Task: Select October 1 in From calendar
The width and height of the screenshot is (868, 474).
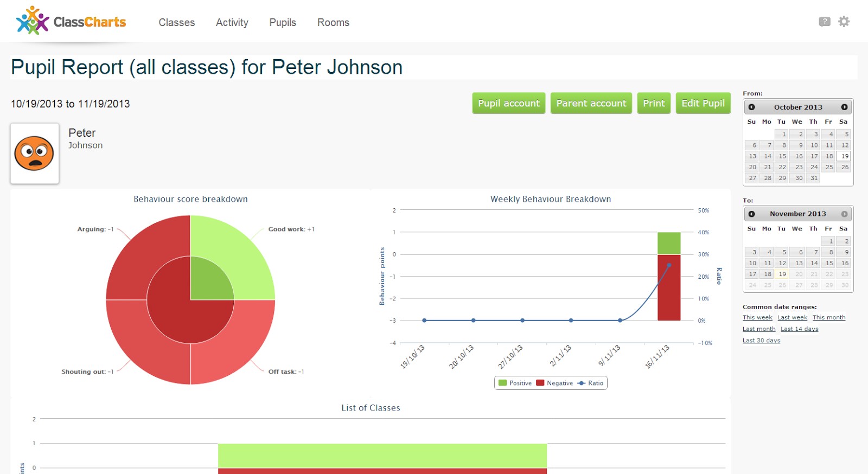Action: (x=782, y=134)
